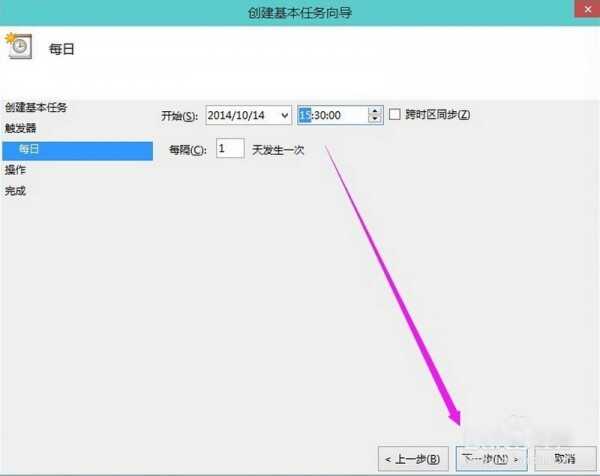The height and width of the screenshot is (476, 600).
Task: Click the task wizard clock icon
Action: 17,46
